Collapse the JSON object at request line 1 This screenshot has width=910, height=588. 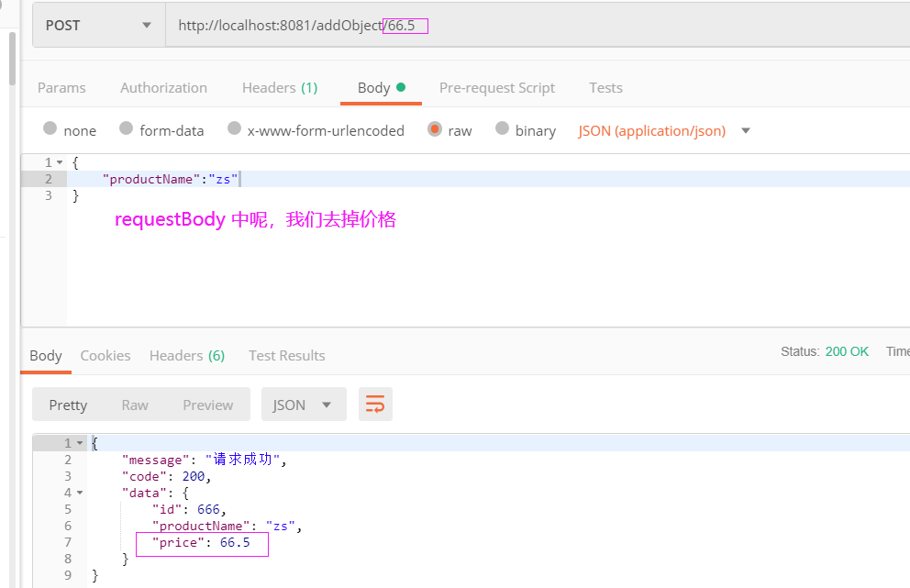[x=59, y=161]
